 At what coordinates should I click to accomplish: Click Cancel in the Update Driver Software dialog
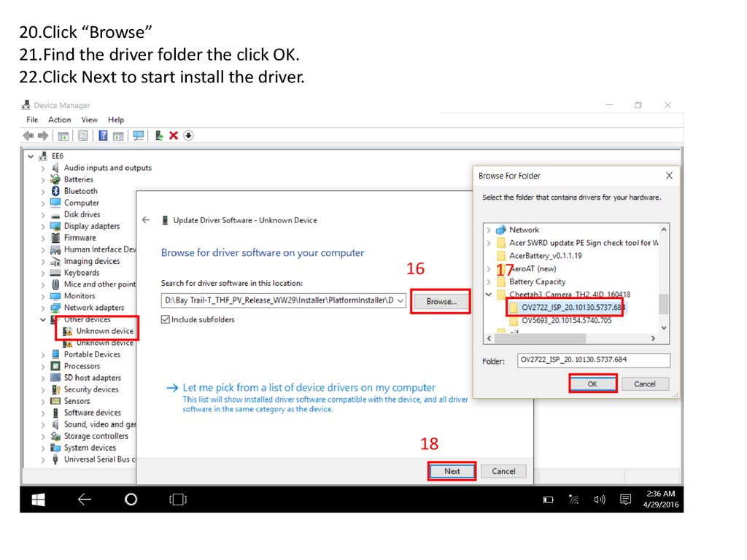[503, 471]
